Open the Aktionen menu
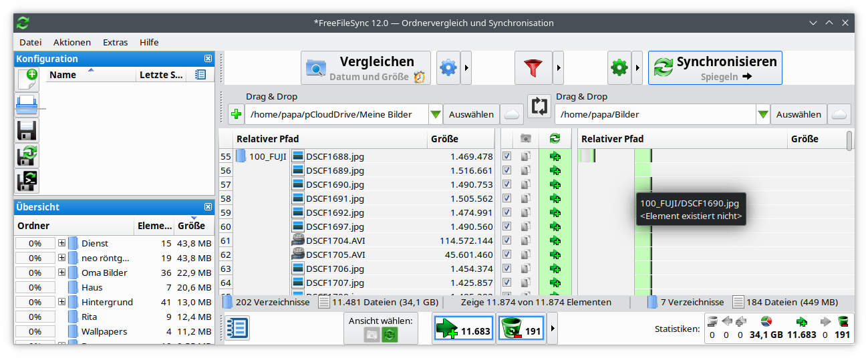The height and width of the screenshot is (358, 868). click(72, 42)
